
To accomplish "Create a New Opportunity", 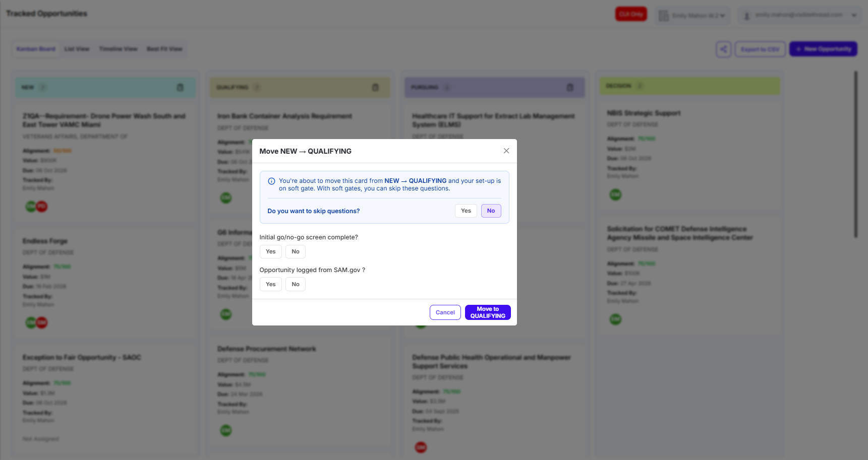I will tap(823, 49).
